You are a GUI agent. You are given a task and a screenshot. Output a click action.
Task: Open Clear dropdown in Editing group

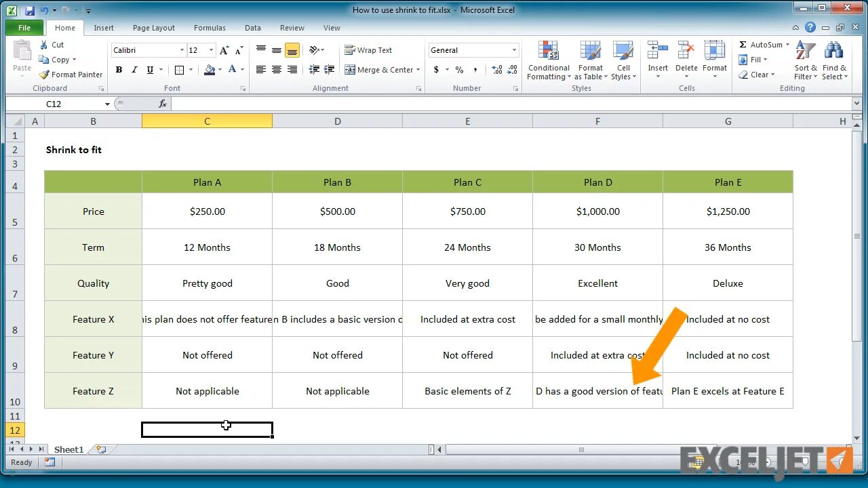757,75
